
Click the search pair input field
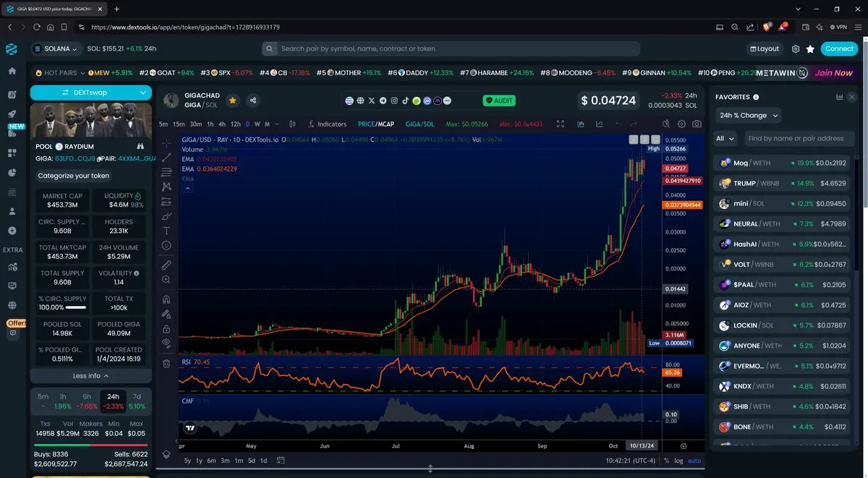click(451, 48)
